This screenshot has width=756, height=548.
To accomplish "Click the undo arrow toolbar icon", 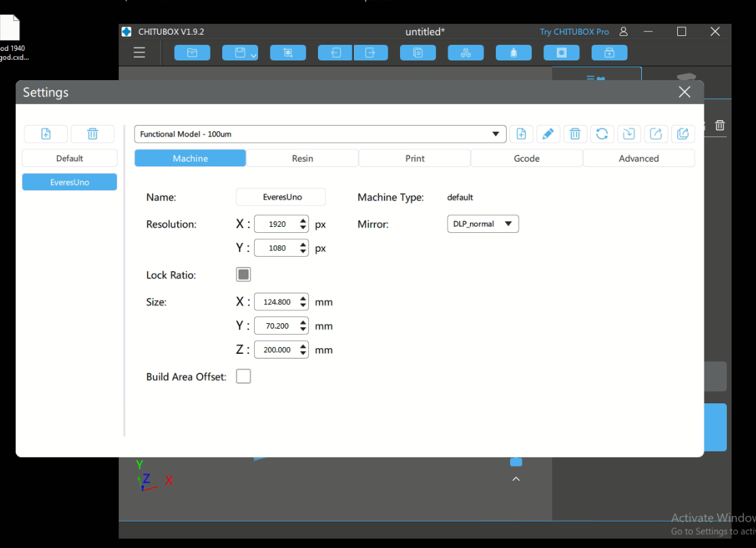I will click(x=336, y=53).
